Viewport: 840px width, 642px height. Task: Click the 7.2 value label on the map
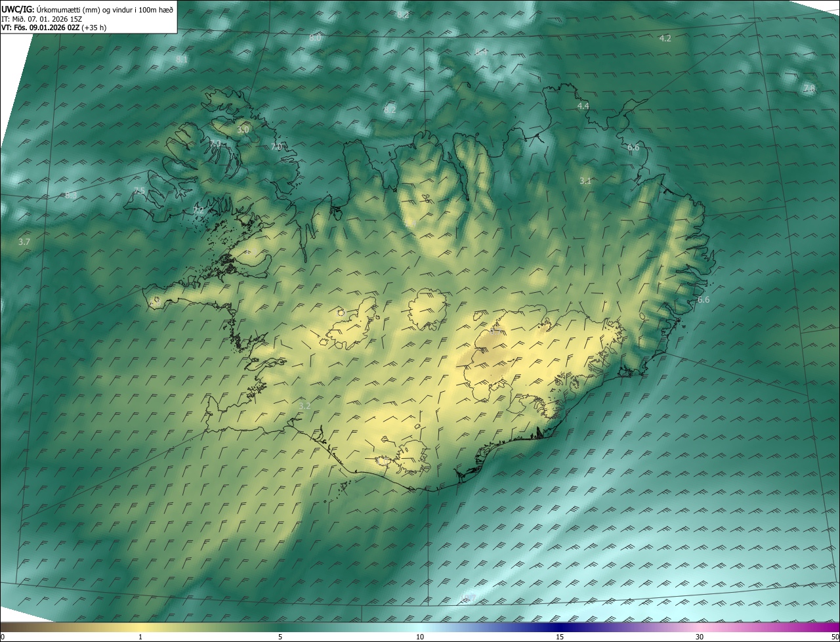[x=199, y=211]
